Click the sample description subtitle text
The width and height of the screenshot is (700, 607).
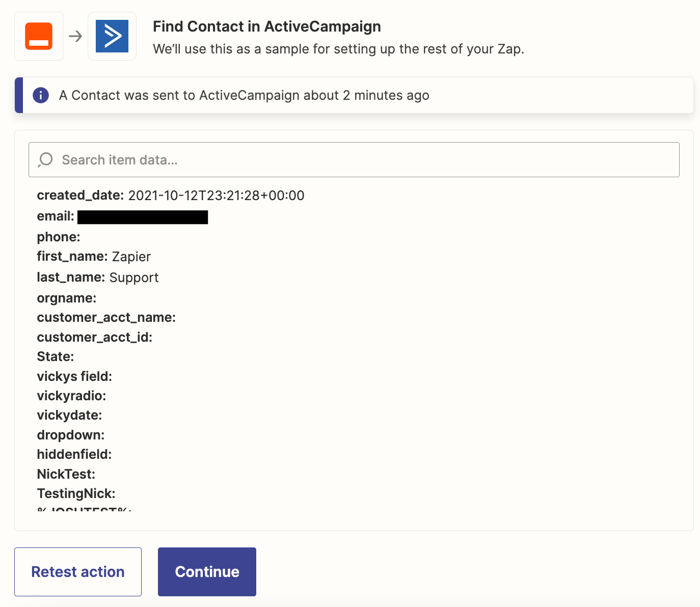click(339, 49)
